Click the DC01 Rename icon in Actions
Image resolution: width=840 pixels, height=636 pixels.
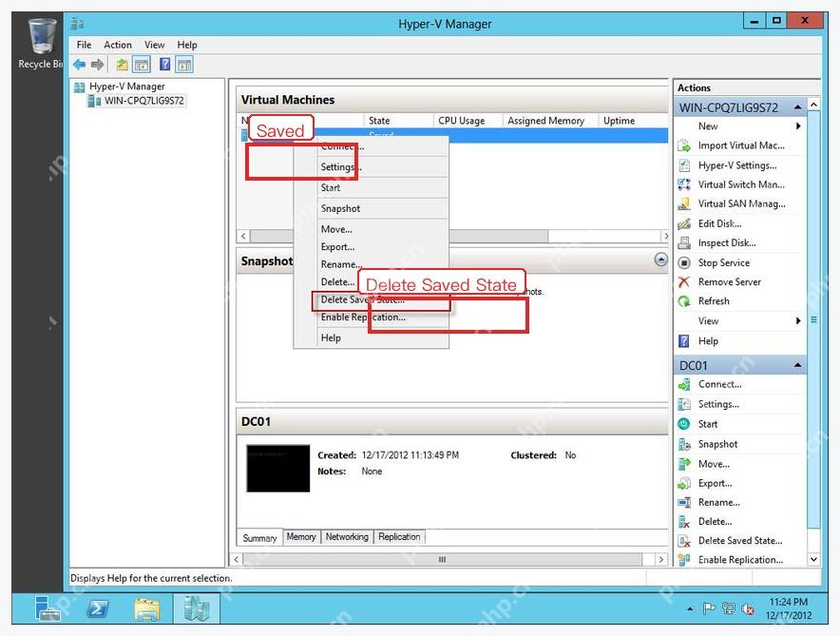tap(684, 503)
